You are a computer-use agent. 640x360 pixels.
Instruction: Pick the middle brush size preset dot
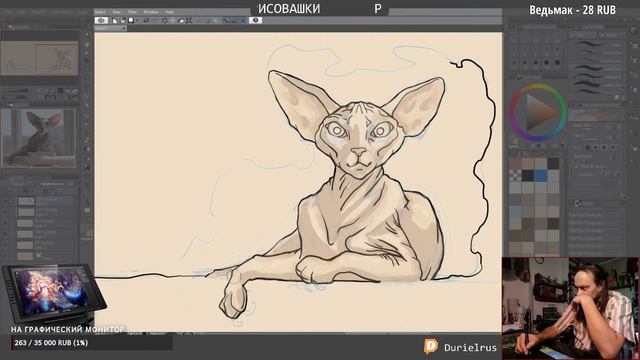click(536, 62)
